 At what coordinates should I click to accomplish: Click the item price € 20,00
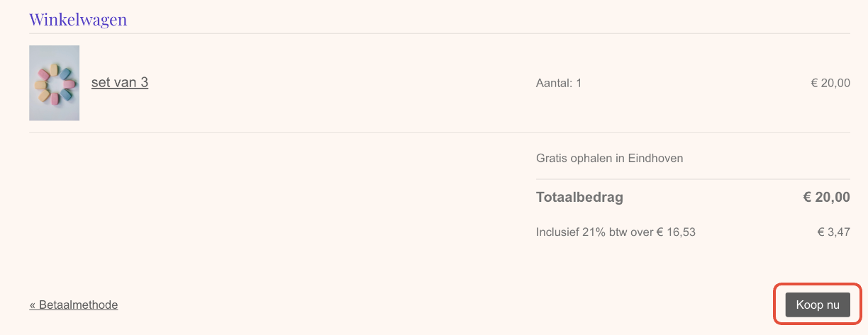(x=830, y=83)
